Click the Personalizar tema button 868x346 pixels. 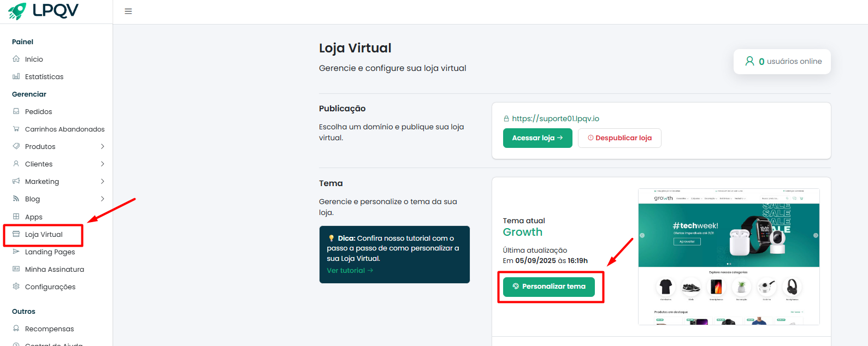tap(548, 287)
